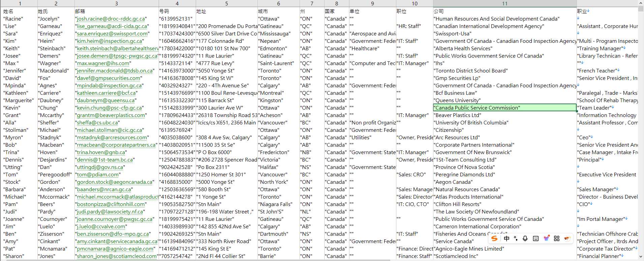This screenshot has height=261, width=644.
Task: Select the "Niagara Falls" city cell
Action: coord(278,204)
